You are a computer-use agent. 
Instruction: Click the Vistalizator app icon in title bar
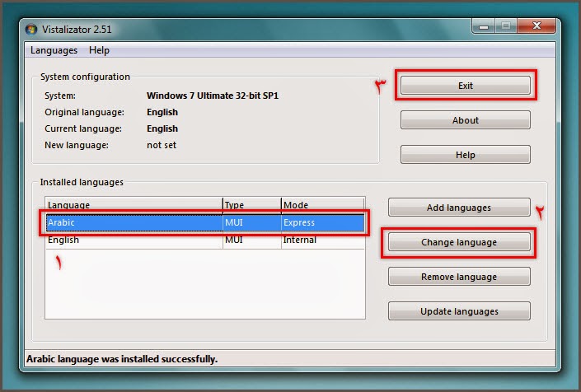(x=31, y=30)
